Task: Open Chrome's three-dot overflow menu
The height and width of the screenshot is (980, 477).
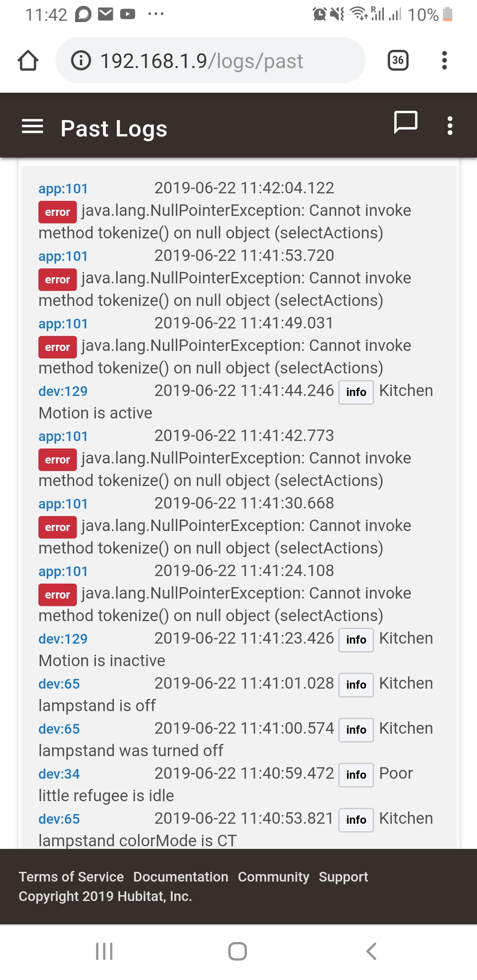Action: [x=444, y=60]
